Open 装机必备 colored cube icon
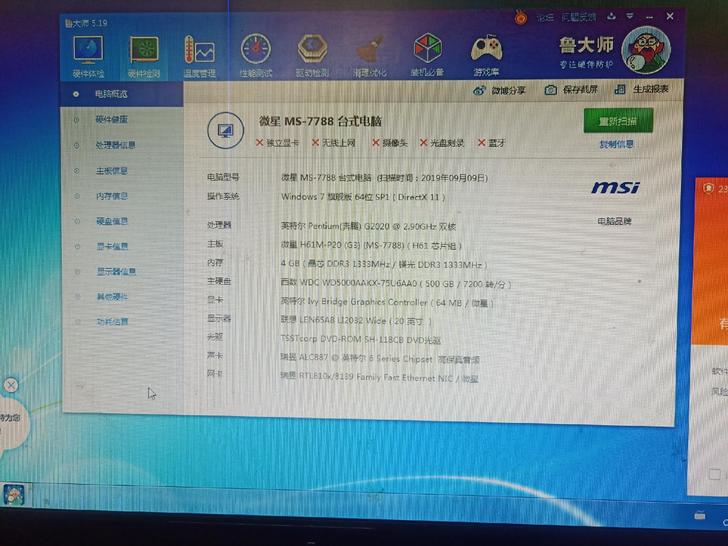This screenshot has height=546, width=728. [427, 55]
